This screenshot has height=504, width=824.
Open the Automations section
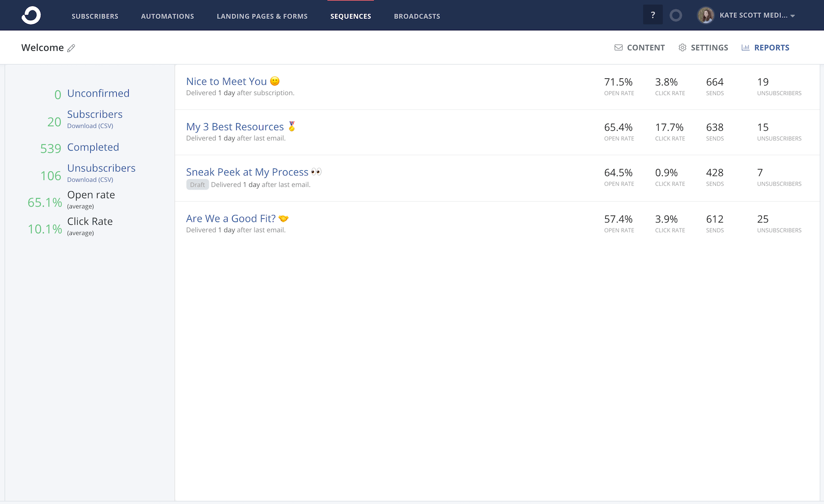[168, 16]
